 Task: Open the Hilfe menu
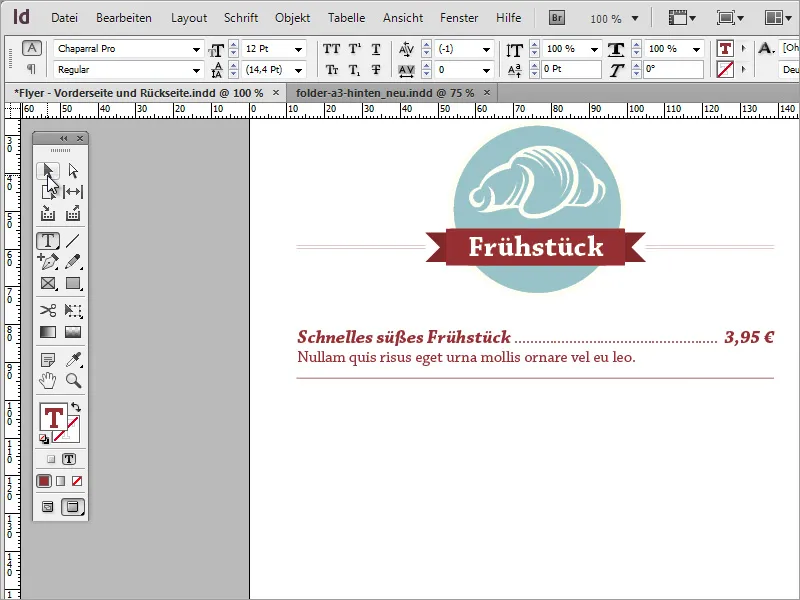point(509,18)
